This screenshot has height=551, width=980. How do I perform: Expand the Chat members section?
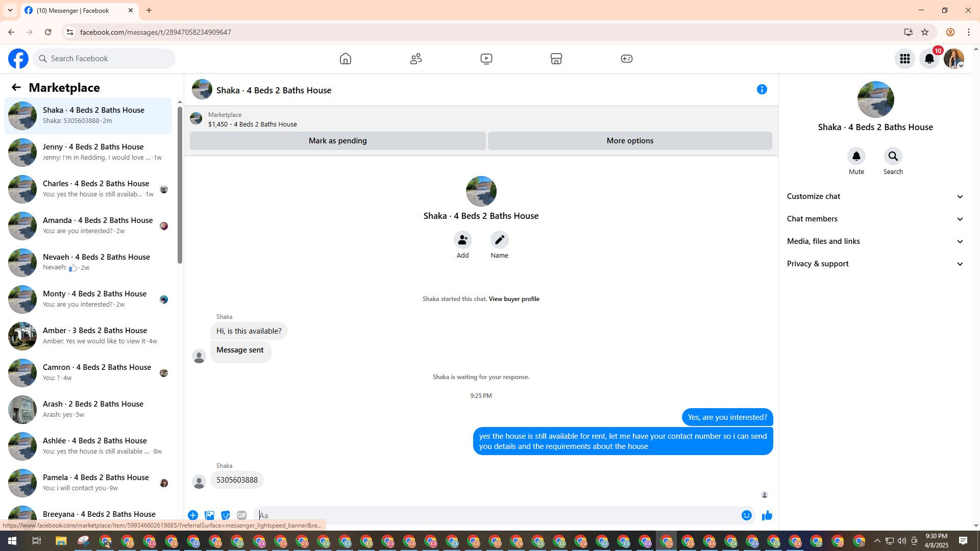[x=875, y=219]
